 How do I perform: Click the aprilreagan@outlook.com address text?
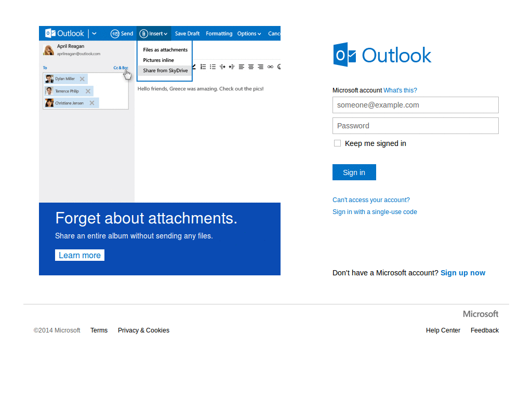78,54
